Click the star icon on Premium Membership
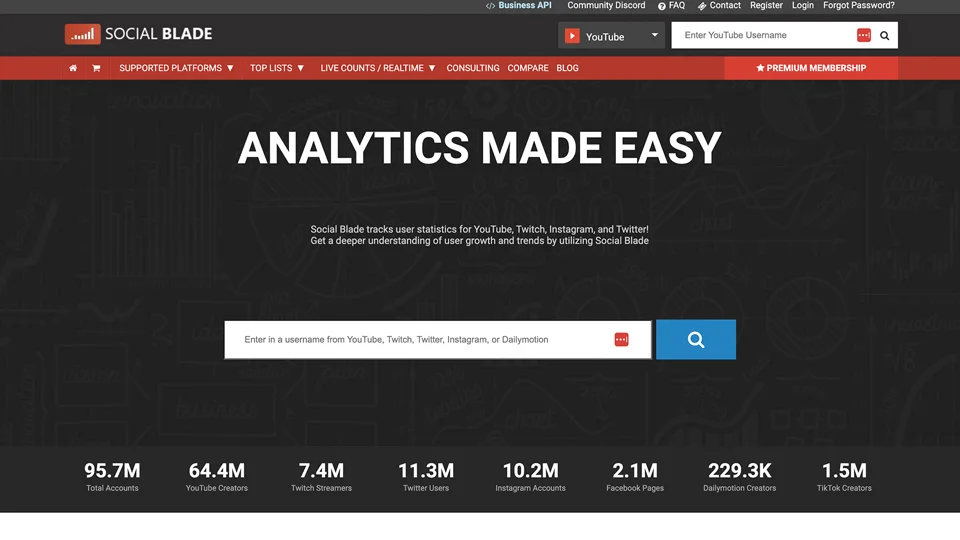This screenshot has height=540, width=960. [760, 68]
